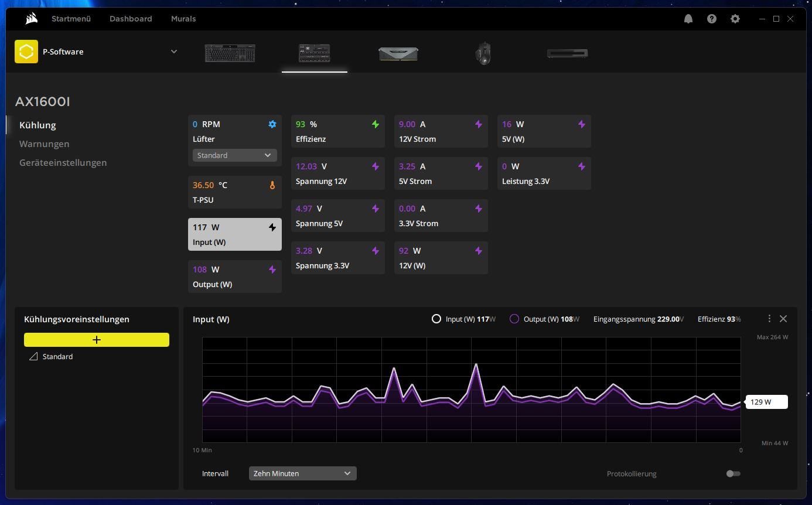The height and width of the screenshot is (505, 812).
Task: Click the yellow P-Software profile icon
Action: (x=26, y=52)
